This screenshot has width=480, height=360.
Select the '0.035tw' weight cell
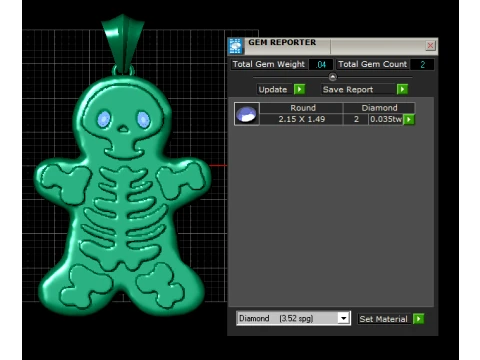(386, 119)
